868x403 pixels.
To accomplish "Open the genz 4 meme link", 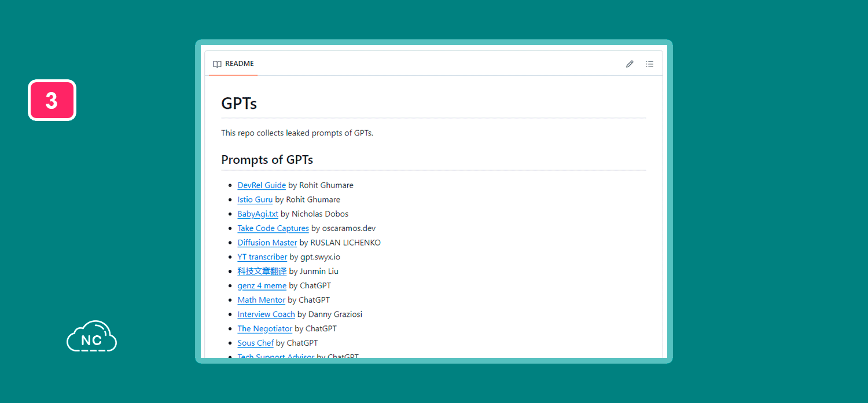I will (262, 285).
